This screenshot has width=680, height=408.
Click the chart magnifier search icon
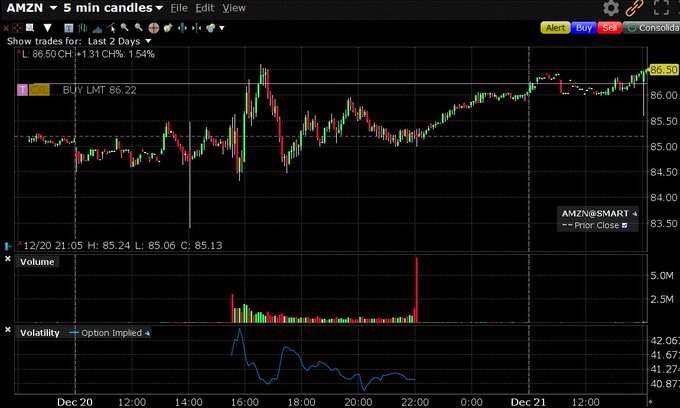coord(29,28)
